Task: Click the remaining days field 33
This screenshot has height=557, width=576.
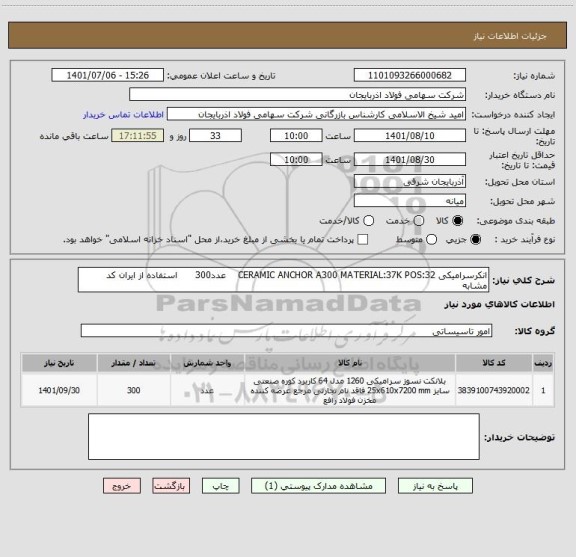Action: (x=215, y=136)
